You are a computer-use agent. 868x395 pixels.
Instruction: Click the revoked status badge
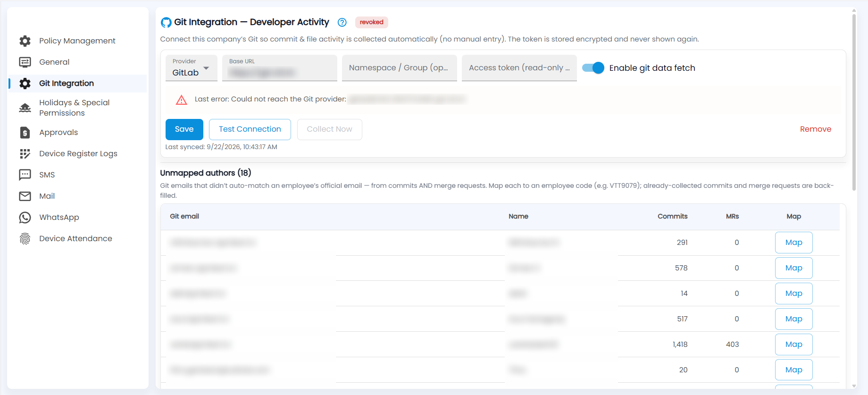(x=372, y=22)
